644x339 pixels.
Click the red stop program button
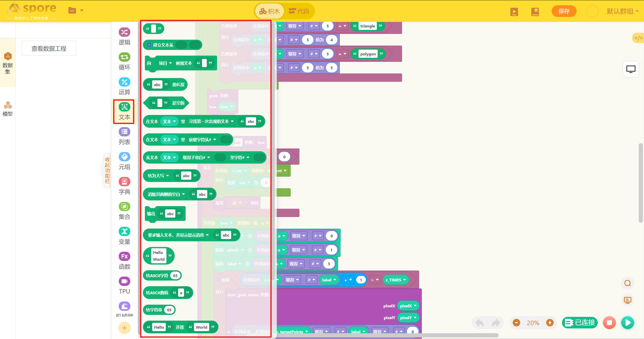tap(609, 323)
